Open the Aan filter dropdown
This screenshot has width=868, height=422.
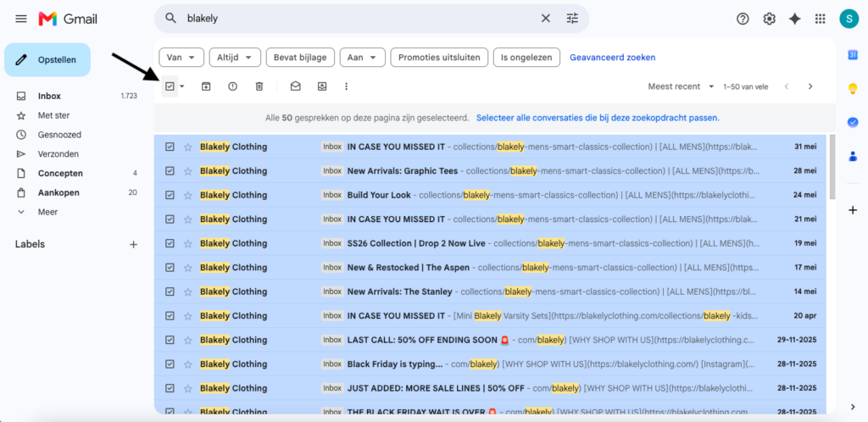click(x=363, y=57)
